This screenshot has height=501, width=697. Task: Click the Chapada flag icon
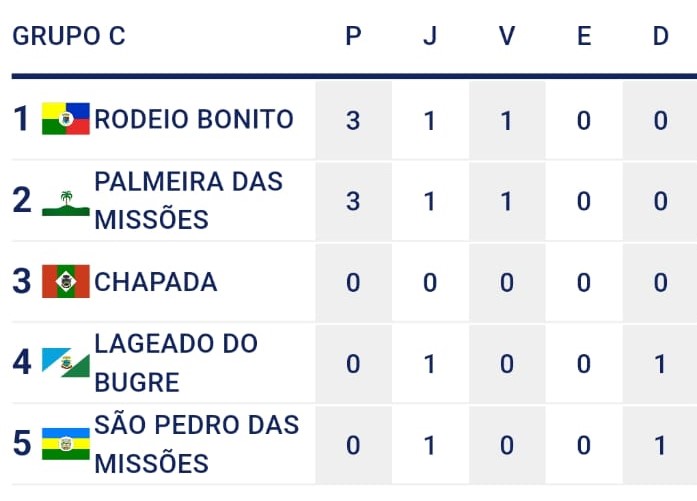(x=66, y=282)
